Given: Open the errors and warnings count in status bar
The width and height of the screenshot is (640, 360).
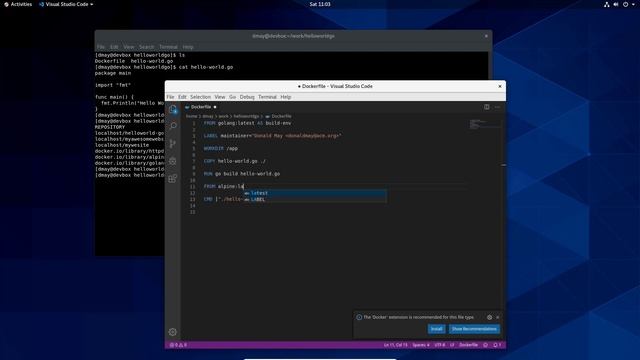Looking at the screenshot, I should tap(178, 345).
